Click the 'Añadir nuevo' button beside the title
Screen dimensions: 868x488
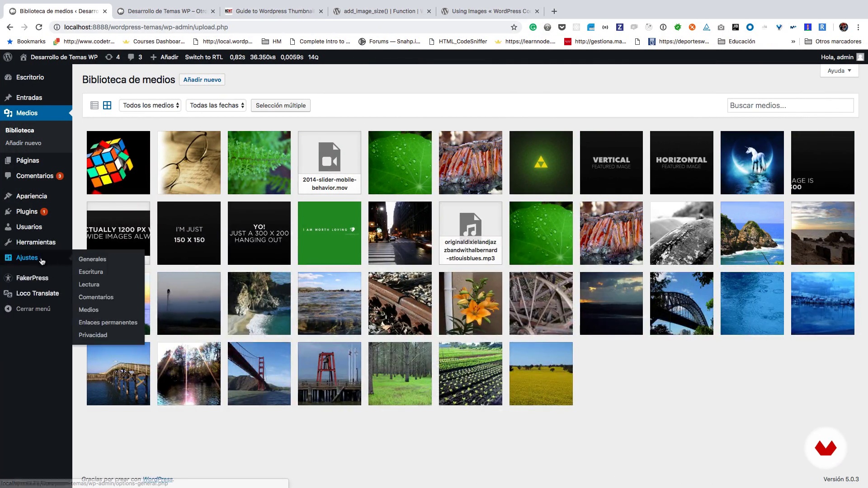coord(202,80)
